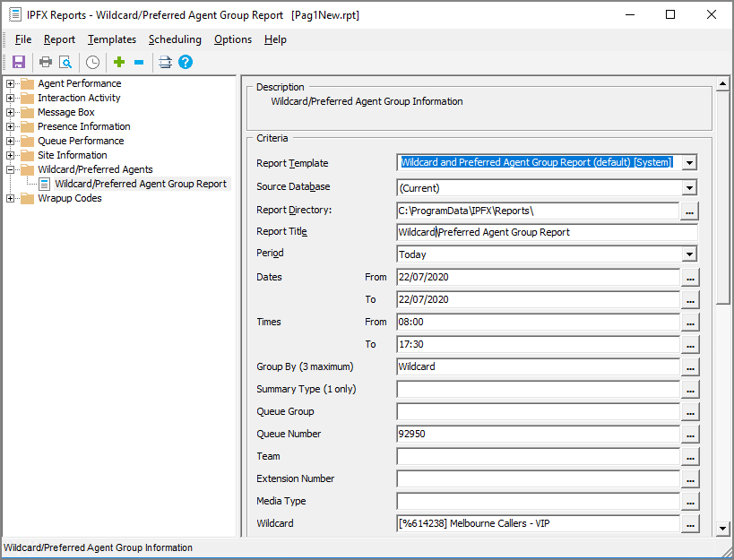This screenshot has width=734, height=560.
Task: Expand the Agent Performance tree node
Action: tap(10, 83)
